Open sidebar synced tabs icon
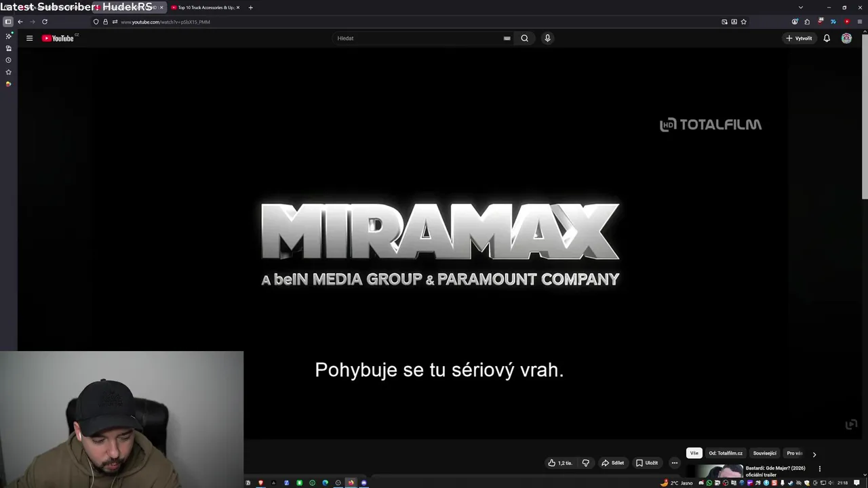868x488 pixels. click(8, 48)
